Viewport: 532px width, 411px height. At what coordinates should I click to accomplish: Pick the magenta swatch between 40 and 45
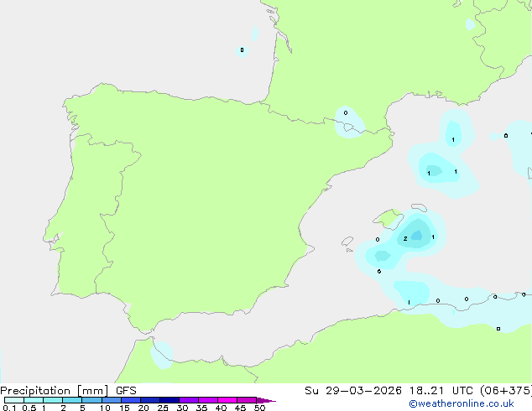[227, 400]
